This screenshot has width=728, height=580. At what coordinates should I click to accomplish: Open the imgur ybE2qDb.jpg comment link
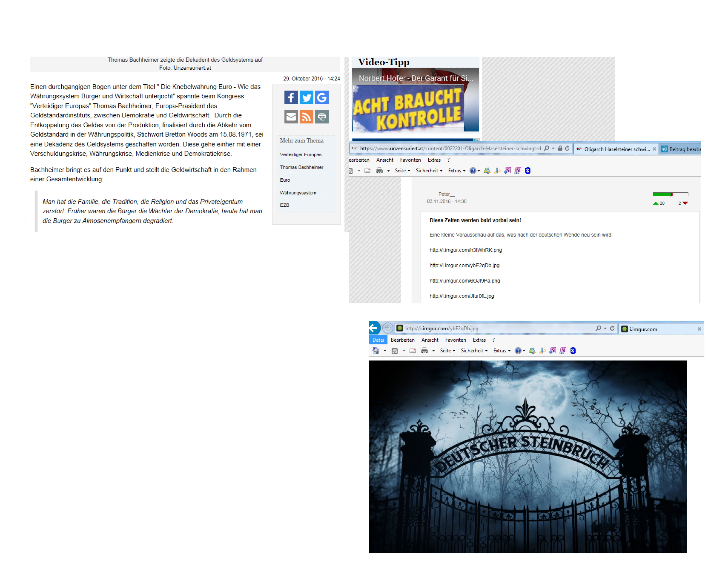pyautogui.click(x=464, y=265)
